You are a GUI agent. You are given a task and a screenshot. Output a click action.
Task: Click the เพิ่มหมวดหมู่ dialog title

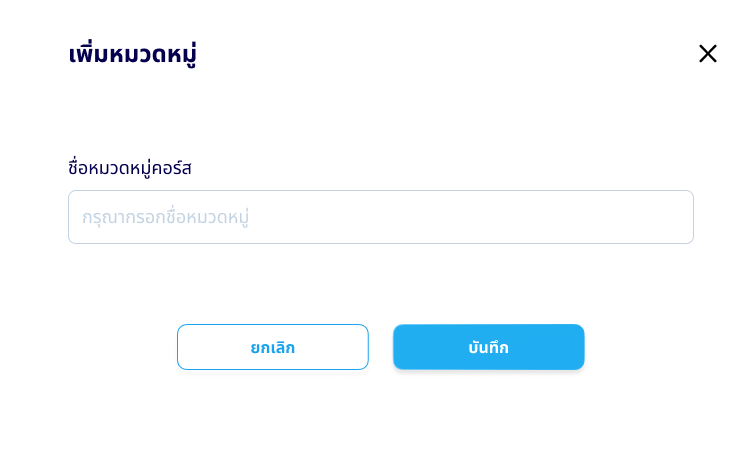pos(132,54)
